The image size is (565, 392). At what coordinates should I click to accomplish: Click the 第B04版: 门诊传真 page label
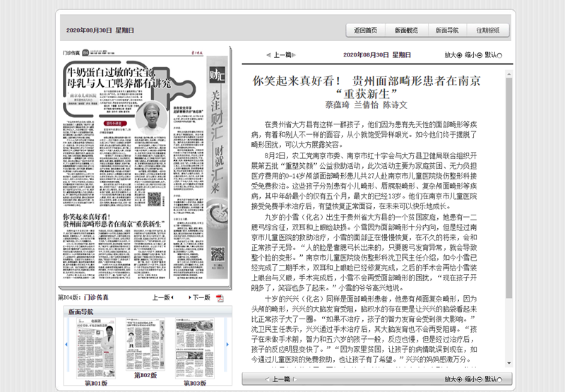pyautogui.click(x=83, y=297)
